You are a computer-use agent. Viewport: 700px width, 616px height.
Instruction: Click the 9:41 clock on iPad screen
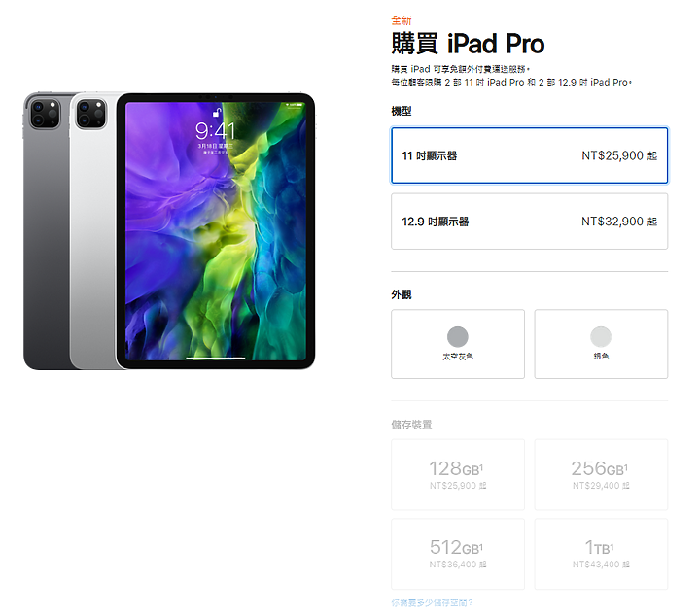pos(215,131)
